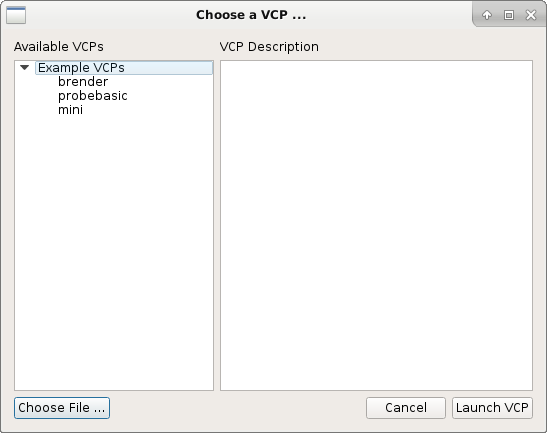
Task: Click inside the VCP Description text area
Action: pos(376,225)
